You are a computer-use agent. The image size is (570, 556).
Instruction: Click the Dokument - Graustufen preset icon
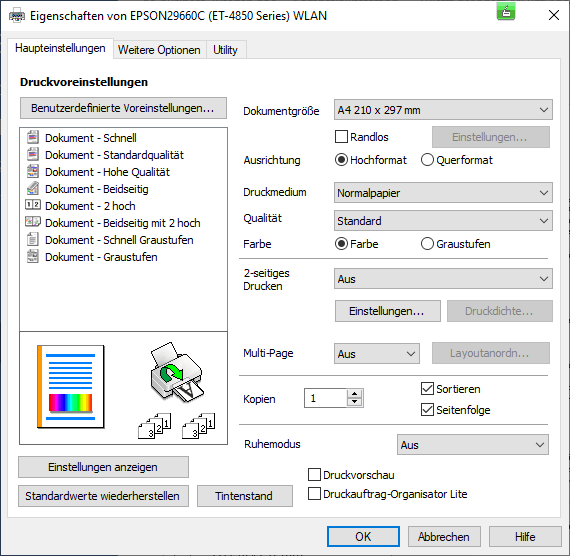tap(33, 256)
